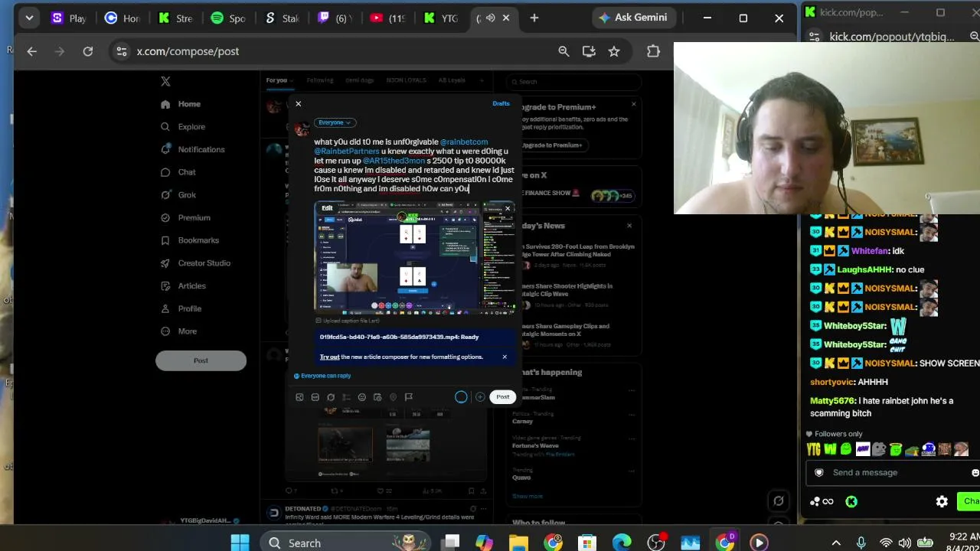Click the flag icon in composer toolbar
Viewport: 980px width, 551px height.
click(x=409, y=397)
